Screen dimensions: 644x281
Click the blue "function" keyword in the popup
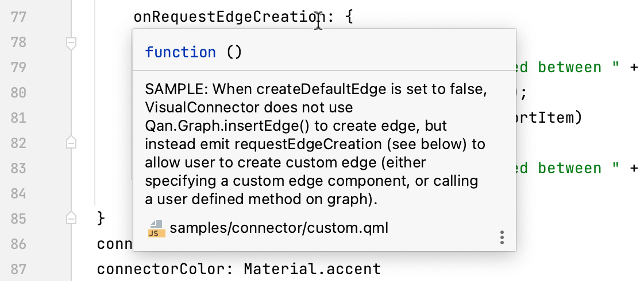click(x=180, y=52)
